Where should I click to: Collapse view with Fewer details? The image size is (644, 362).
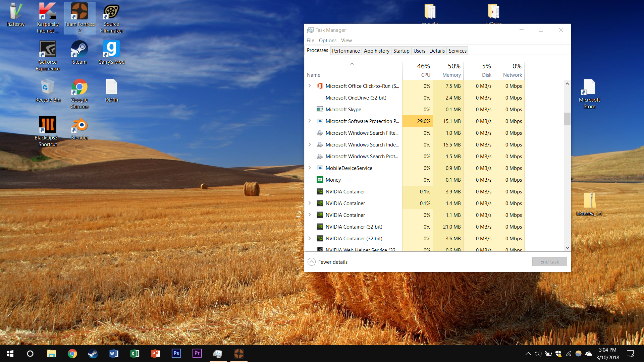pos(328,262)
